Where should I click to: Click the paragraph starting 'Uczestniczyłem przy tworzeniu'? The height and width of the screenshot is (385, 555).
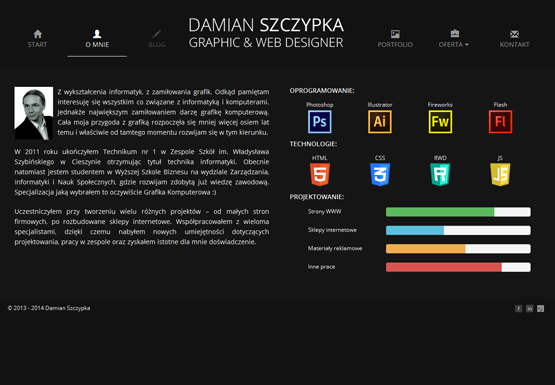pyautogui.click(x=142, y=227)
